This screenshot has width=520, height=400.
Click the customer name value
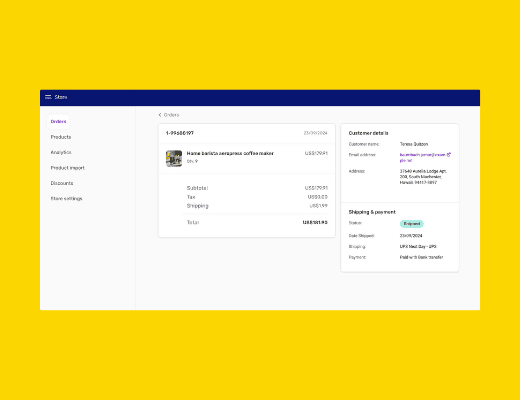(414, 144)
